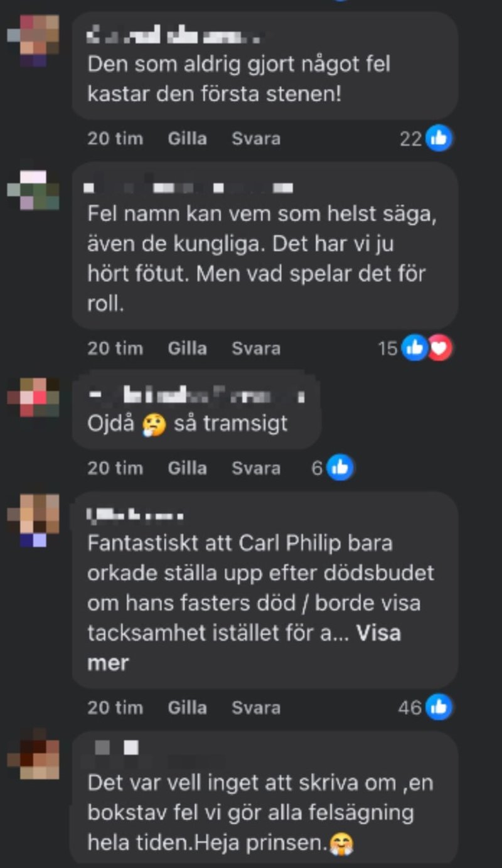Click the like reaction icon beside 46
Screen dimensions: 502x868
(439, 707)
